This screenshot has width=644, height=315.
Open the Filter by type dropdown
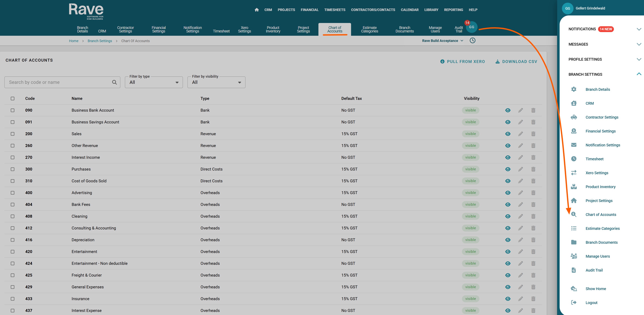[x=154, y=82]
